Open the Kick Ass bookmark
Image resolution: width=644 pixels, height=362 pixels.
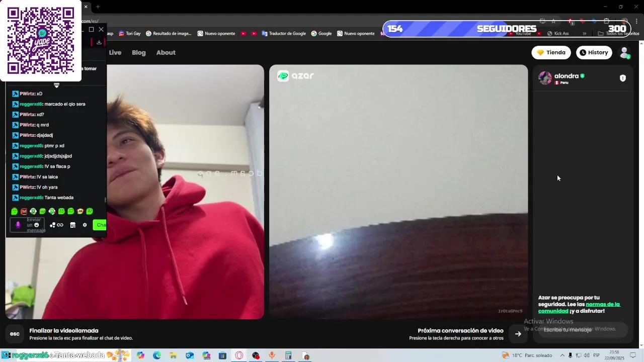coord(557,34)
